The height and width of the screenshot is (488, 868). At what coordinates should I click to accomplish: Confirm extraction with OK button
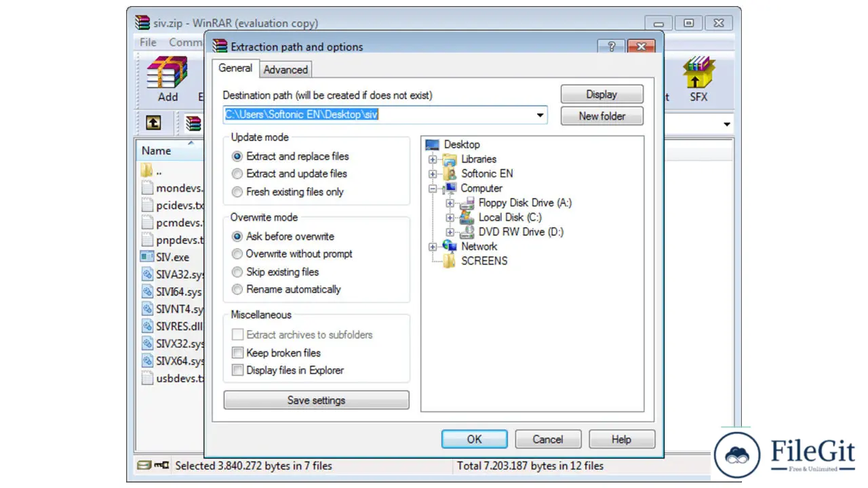click(474, 439)
